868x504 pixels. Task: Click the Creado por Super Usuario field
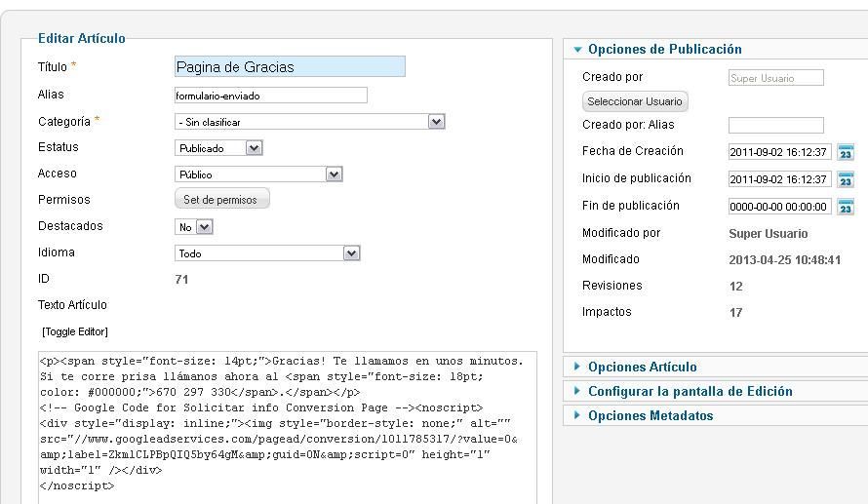(775, 78)
